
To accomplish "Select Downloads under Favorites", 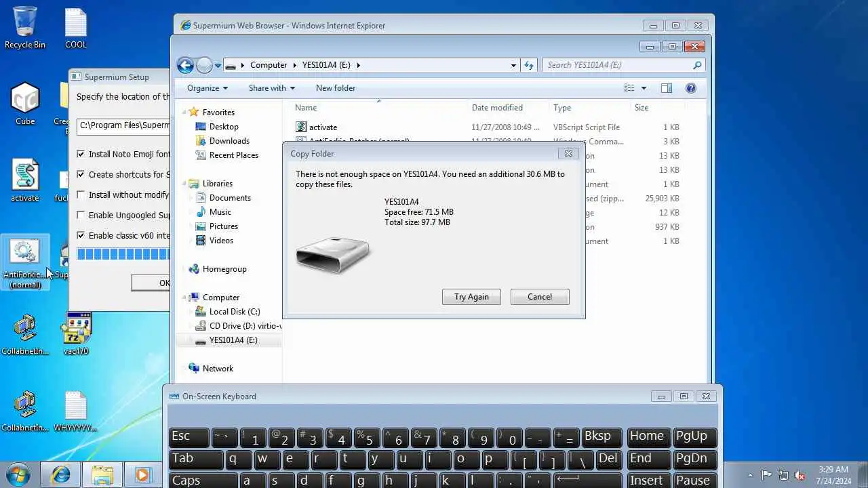I will [229, 141].
